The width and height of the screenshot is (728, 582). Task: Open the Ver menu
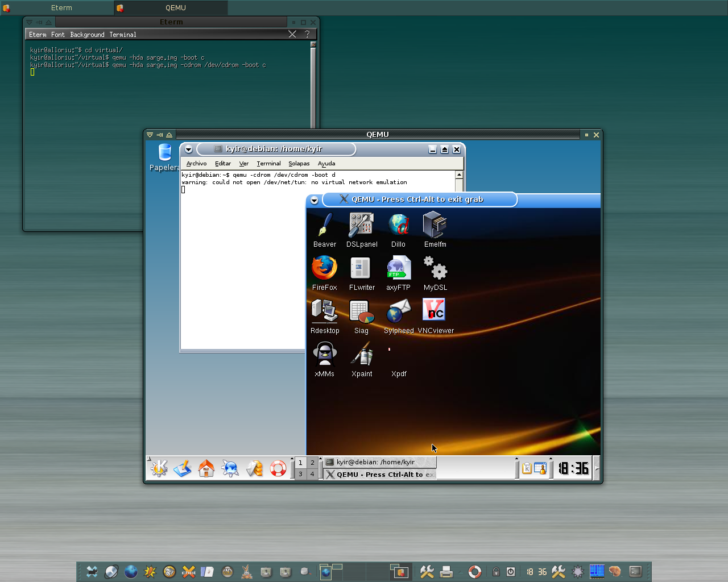244,163
